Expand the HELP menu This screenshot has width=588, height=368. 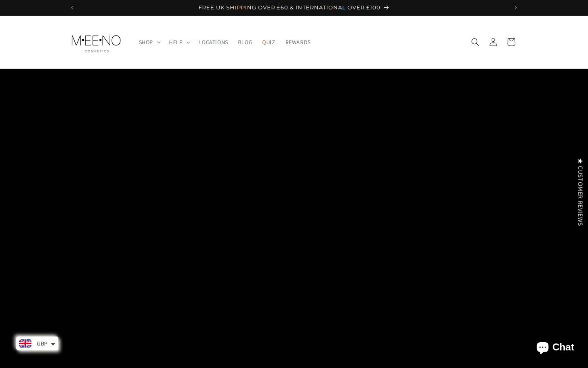coord(179,42)
